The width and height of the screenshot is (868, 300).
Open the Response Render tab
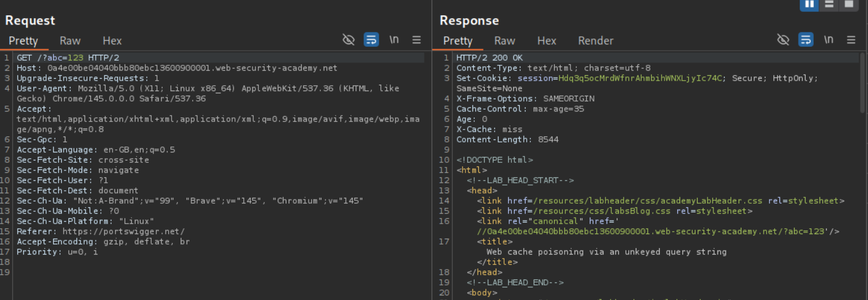(x=596, y=41)
